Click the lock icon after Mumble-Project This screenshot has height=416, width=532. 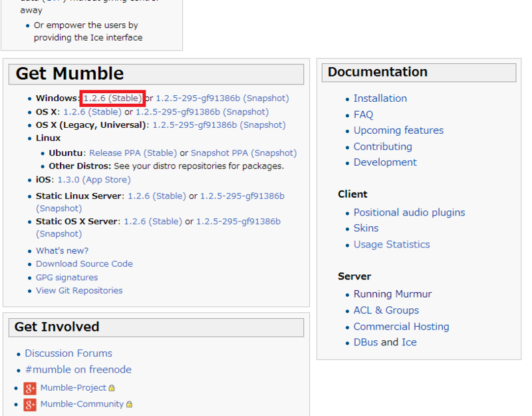[112, 388]
